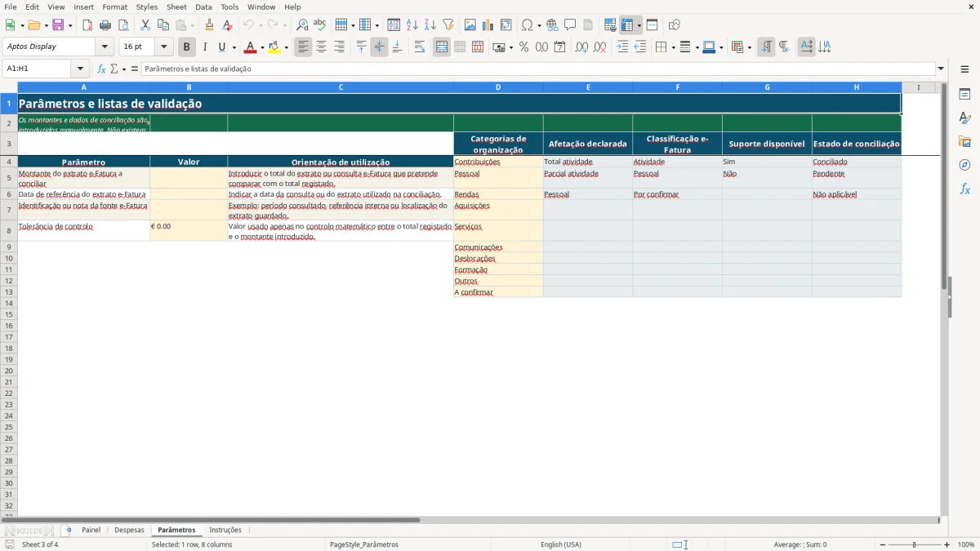Insert an image from the toolbar

[470, 25]
